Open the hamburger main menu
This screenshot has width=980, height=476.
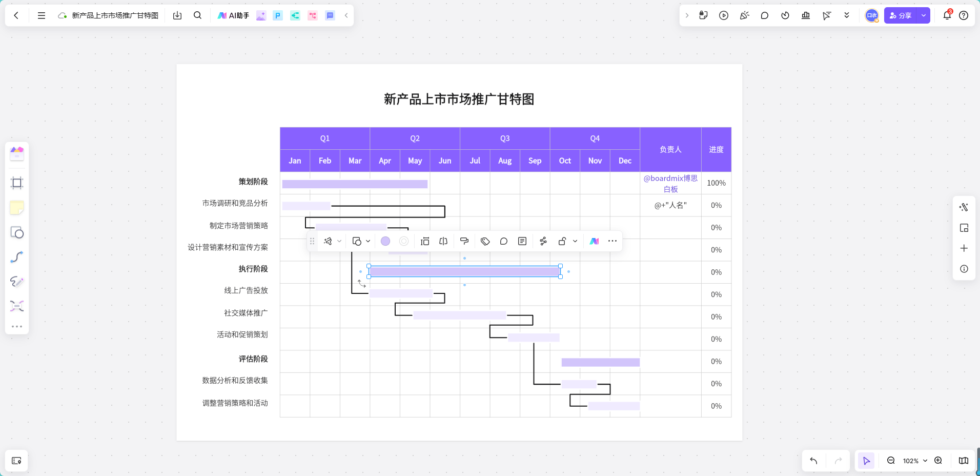click(42, 15)
